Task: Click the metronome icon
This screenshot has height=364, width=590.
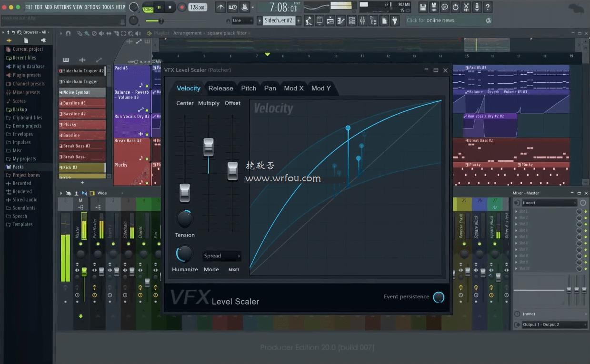Action: tap(220, 7)
